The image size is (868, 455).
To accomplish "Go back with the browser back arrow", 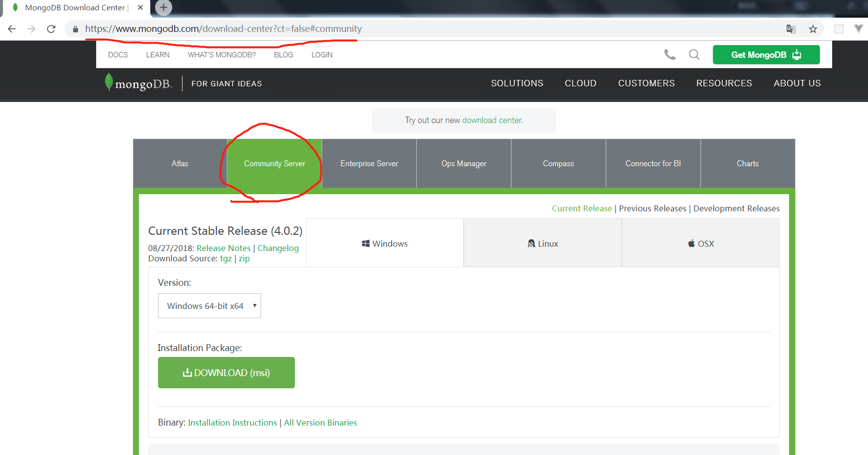I will point(12,29).
